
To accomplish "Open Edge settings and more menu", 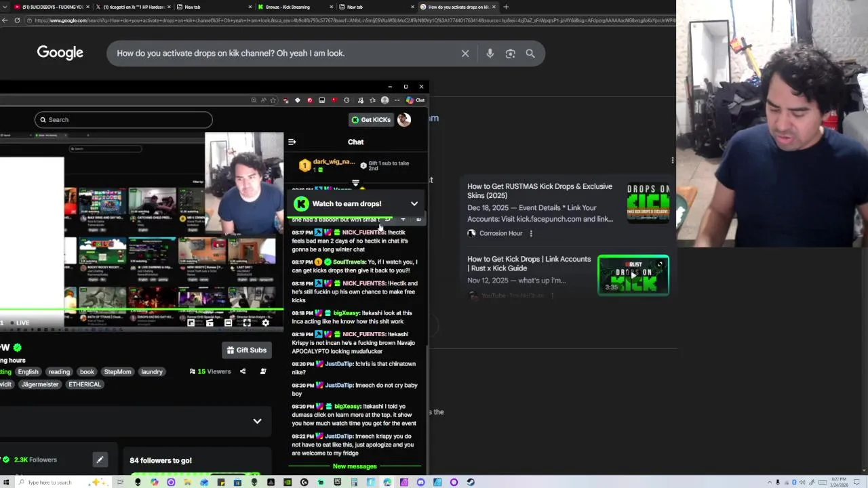I will pyautogui.click(x=397, y=100).
